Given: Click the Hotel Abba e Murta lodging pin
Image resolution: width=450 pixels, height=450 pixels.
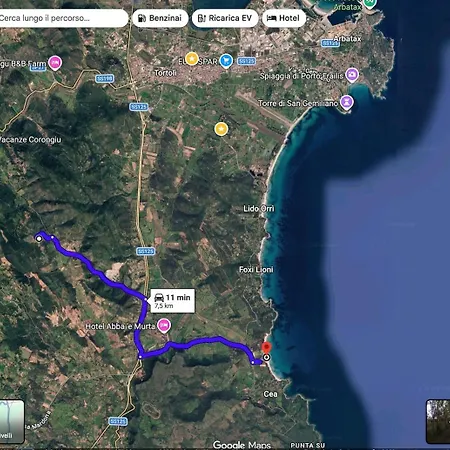Looking at the screenshot, I should [x=164, y=325].
